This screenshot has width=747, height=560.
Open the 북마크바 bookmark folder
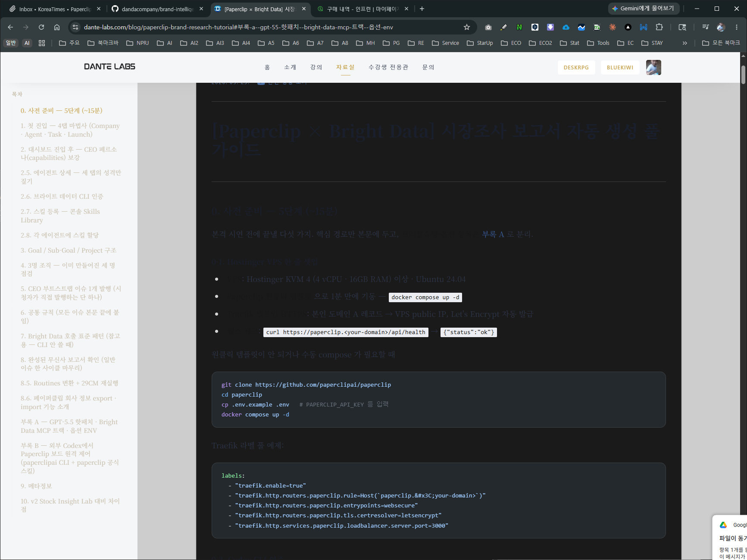pyautogui.click(x=103, y=43)
